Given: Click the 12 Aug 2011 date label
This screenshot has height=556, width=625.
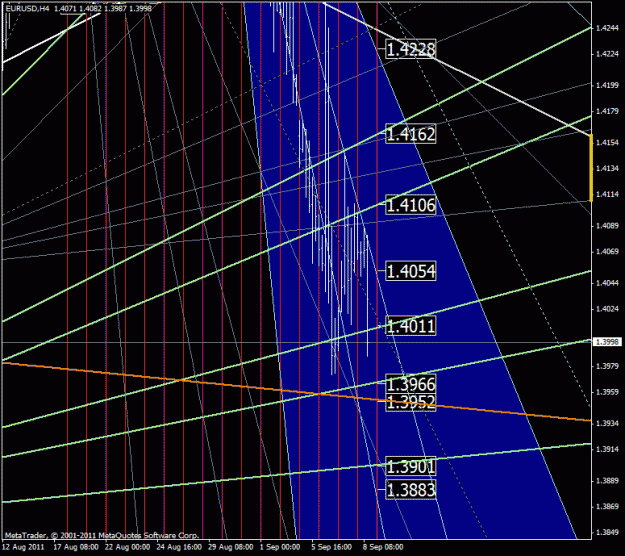Looking at the screenshot, I should coord(23,547).
